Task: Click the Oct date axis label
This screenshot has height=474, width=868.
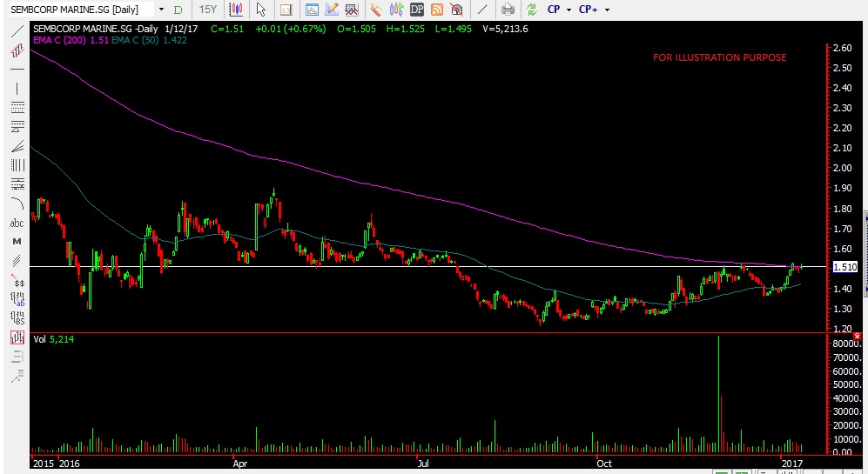Action: [x=604, y=464]
